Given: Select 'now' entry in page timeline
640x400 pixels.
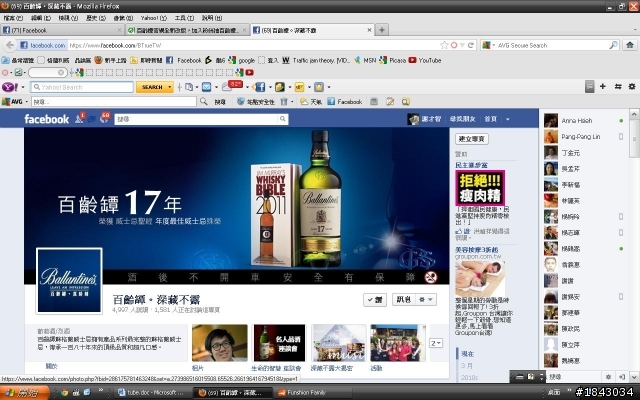Looking at the screenshot, I should (468, 354).
